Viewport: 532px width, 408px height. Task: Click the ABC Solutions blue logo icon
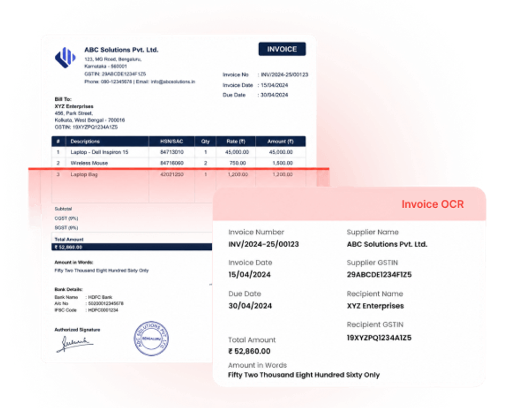(x=65, y=58)
